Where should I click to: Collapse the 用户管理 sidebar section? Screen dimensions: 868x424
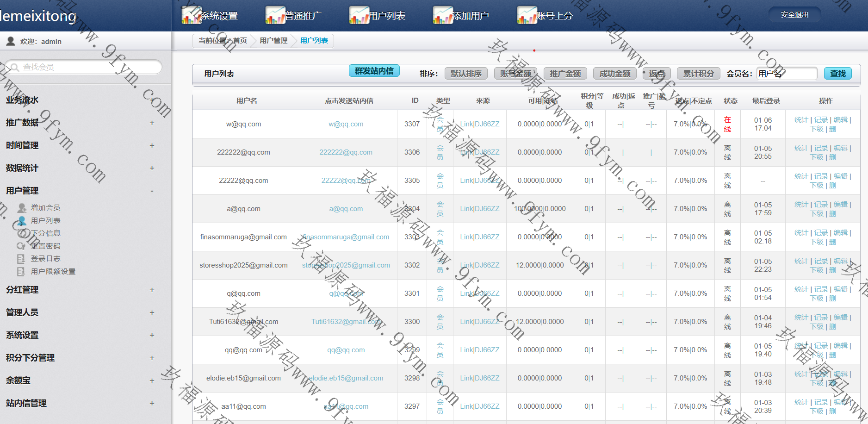(152, 191)
